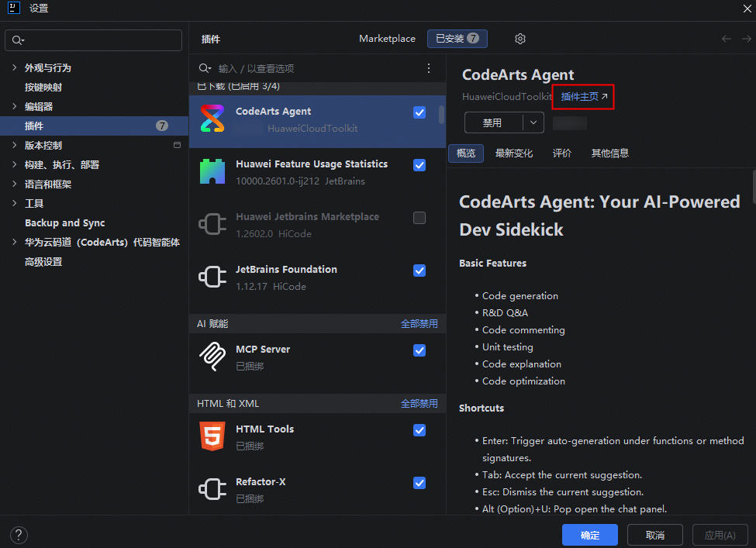
Task: Confirm with the 确定 button
Action: [589, 535]
